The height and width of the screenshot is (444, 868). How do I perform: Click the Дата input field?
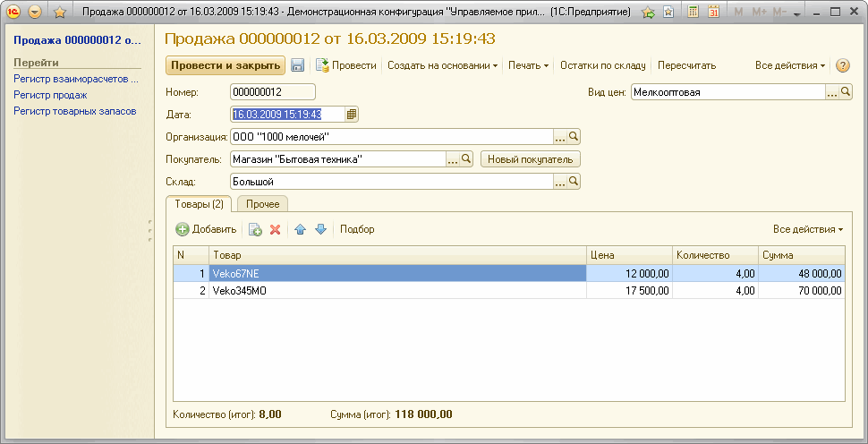coord(286,114)
